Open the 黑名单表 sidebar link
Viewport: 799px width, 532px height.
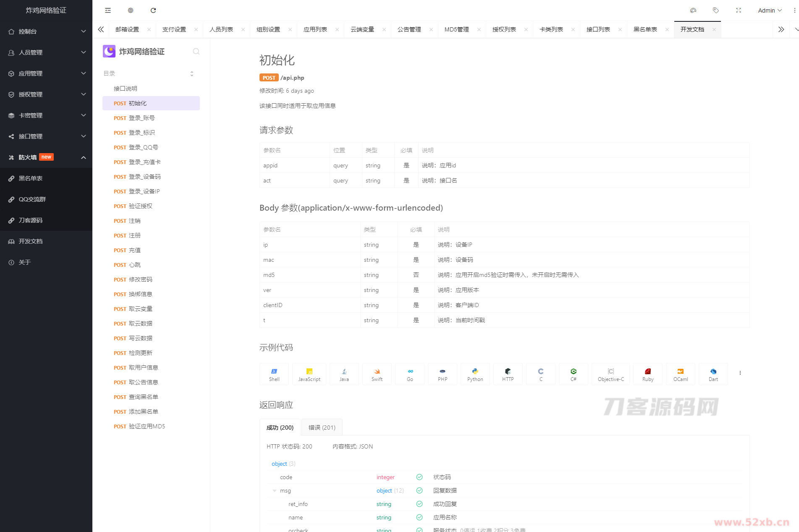[x=31, y=178]
